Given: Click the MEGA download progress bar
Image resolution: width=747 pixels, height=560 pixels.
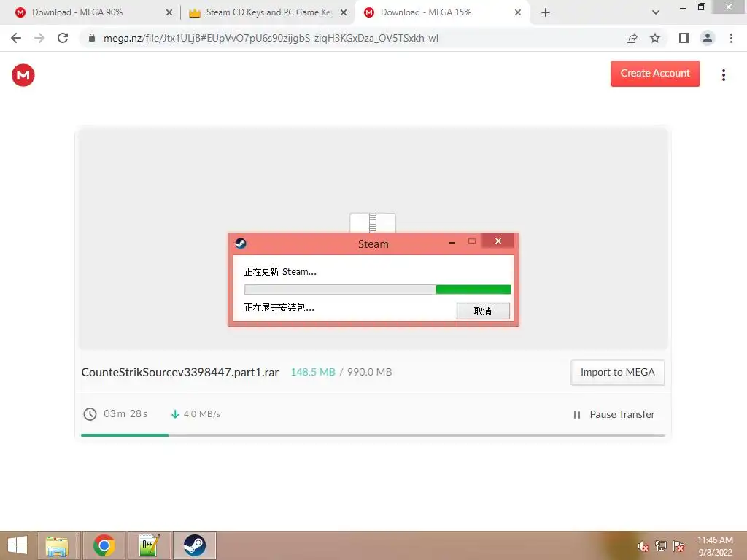Looking at the screenshot, I should pos(373,435).
